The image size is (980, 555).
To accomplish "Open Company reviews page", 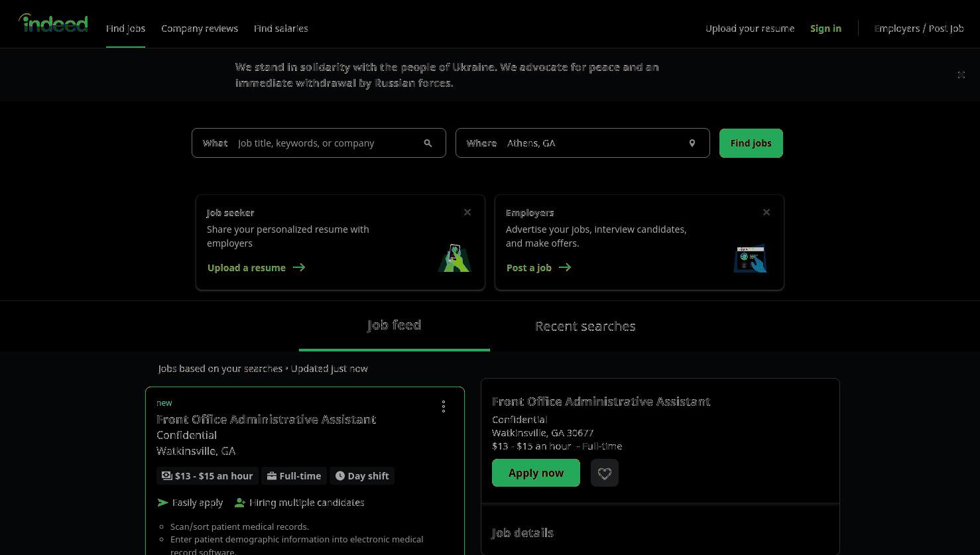I will tap(200, 29).
